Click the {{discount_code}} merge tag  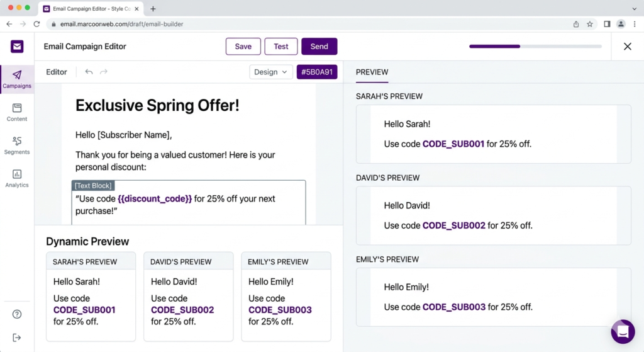[x=155, y=198]
